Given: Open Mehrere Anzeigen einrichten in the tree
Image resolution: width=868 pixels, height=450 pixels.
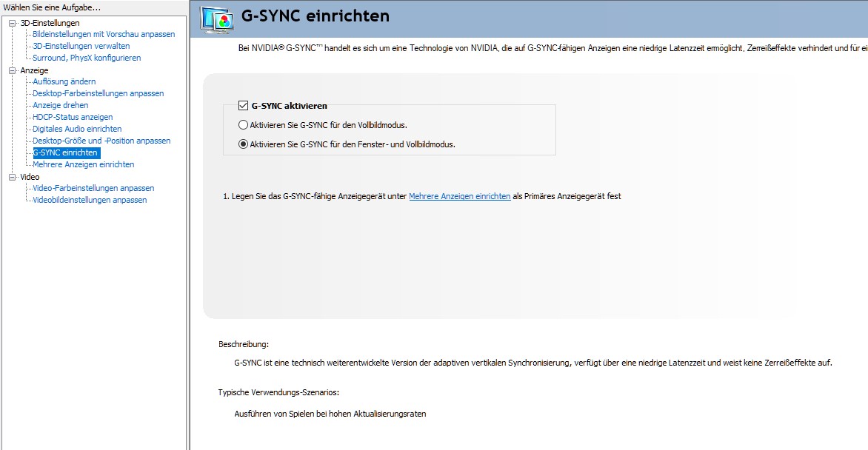Looking at the screenshot, I should tap(83, 164).
